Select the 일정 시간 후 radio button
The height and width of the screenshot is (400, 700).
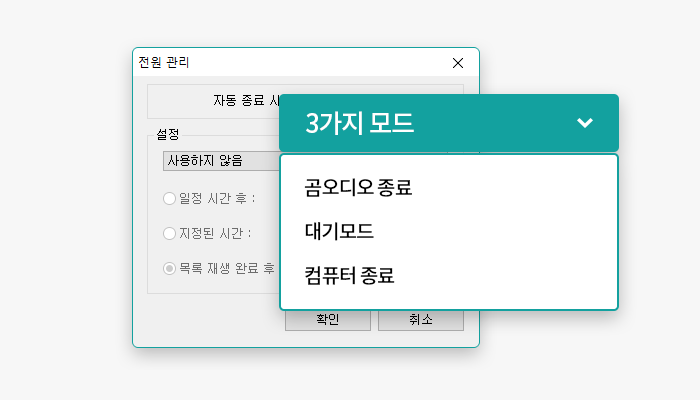pos(169,198)
